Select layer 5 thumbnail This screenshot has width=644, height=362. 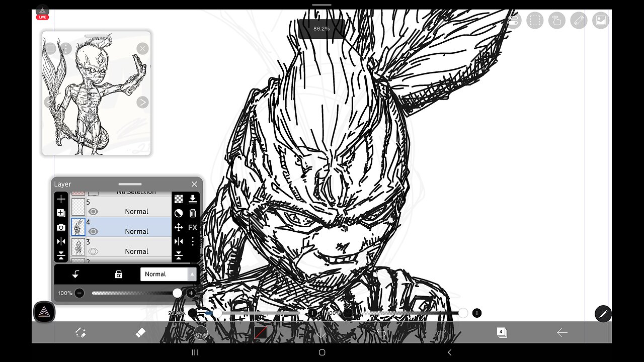point(78,207)
